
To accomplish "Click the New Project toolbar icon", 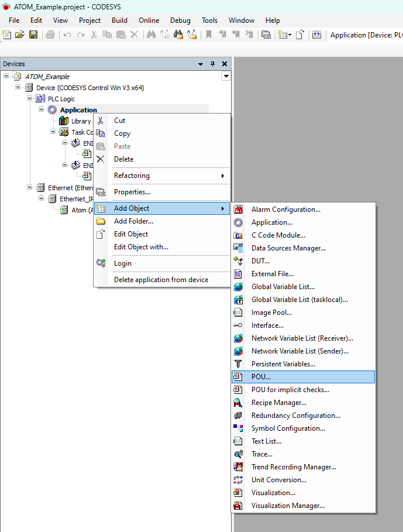I will (x=6, y=35).
